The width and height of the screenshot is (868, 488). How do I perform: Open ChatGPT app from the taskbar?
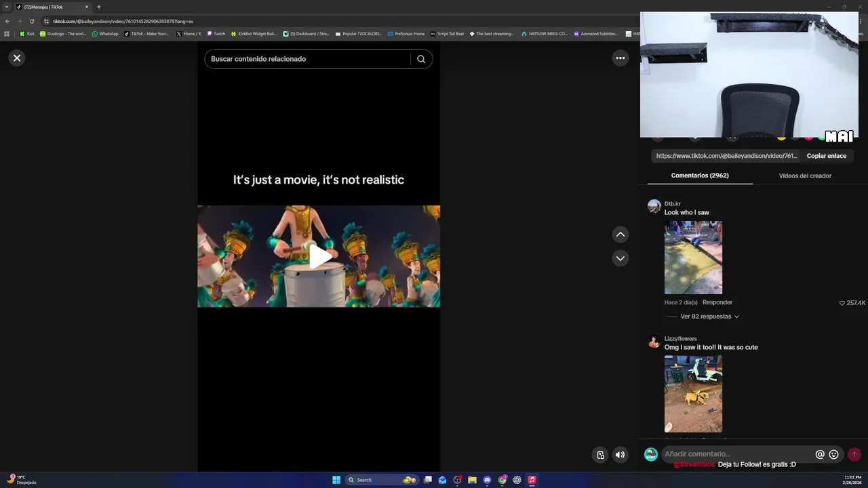tap(517, 480)
